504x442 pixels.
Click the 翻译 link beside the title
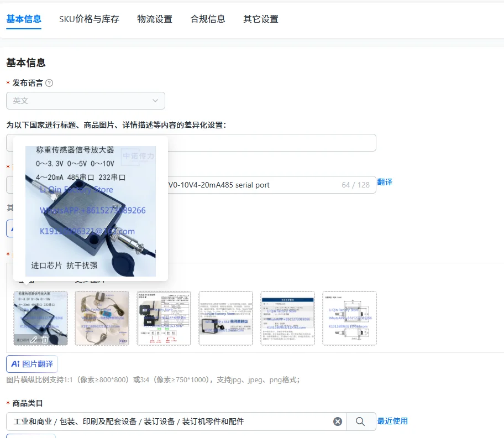tap(385, 182)
